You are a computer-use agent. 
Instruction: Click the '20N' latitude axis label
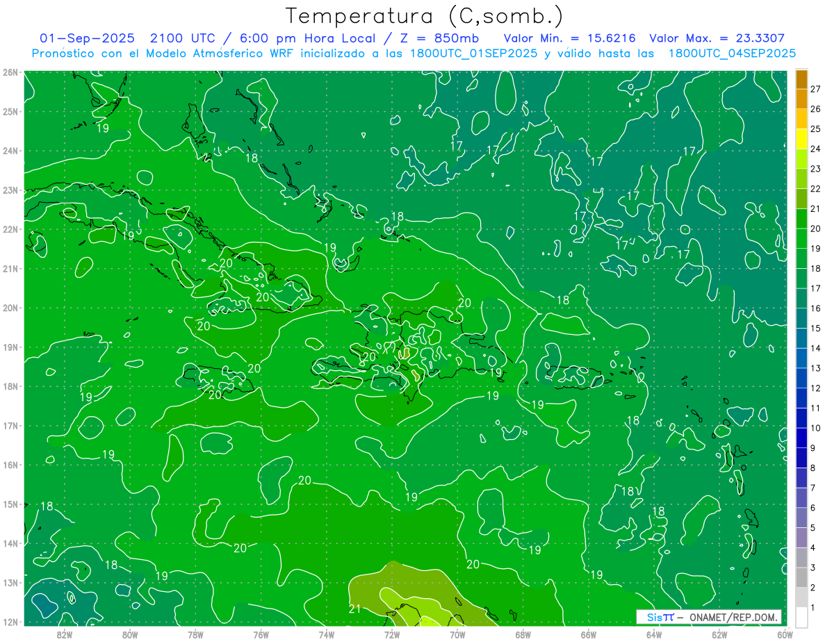[10, 308]
